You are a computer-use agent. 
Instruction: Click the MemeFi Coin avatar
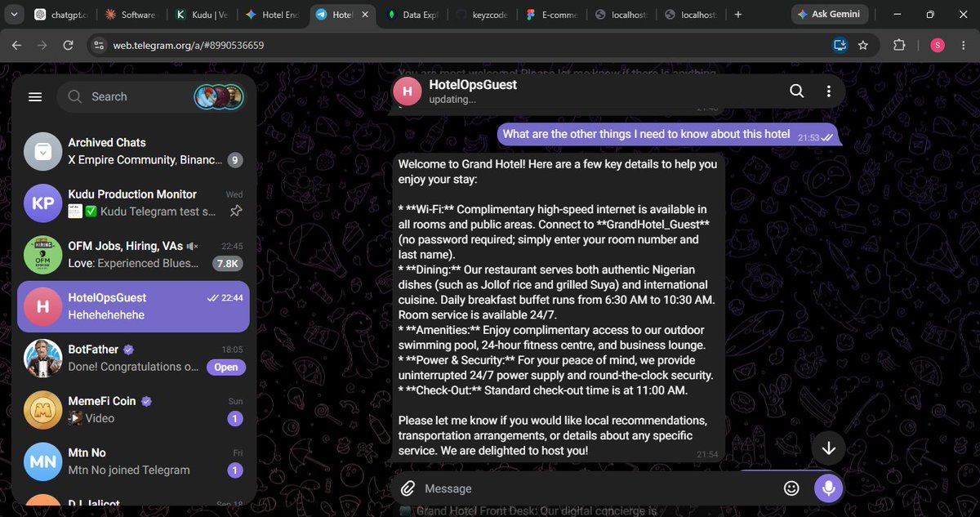(42, 410)
